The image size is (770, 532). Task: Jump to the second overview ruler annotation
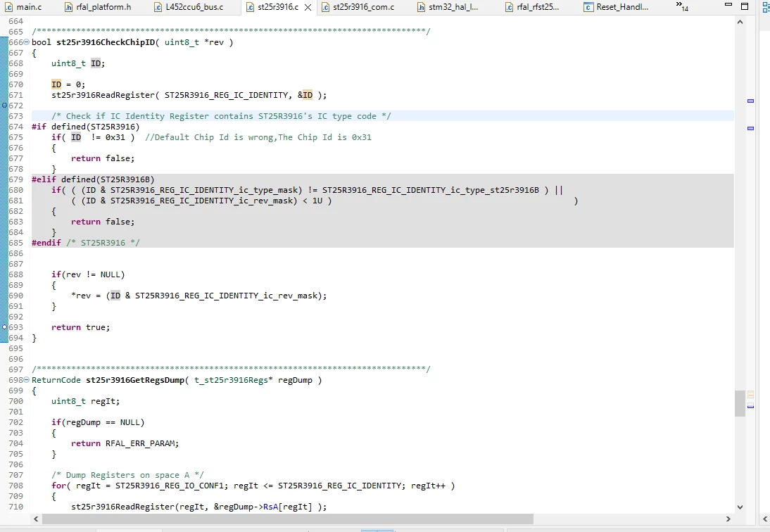pos(750,129)
